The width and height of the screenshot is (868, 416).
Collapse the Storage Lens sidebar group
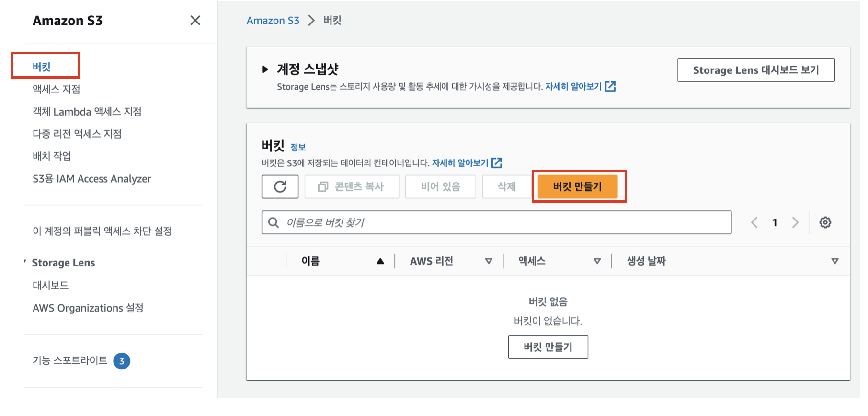[x=25, y=262]
